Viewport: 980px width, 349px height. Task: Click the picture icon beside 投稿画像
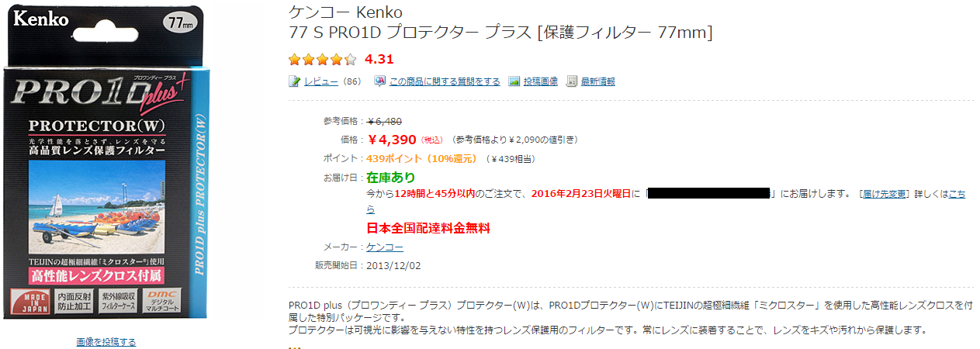(514, 81)
